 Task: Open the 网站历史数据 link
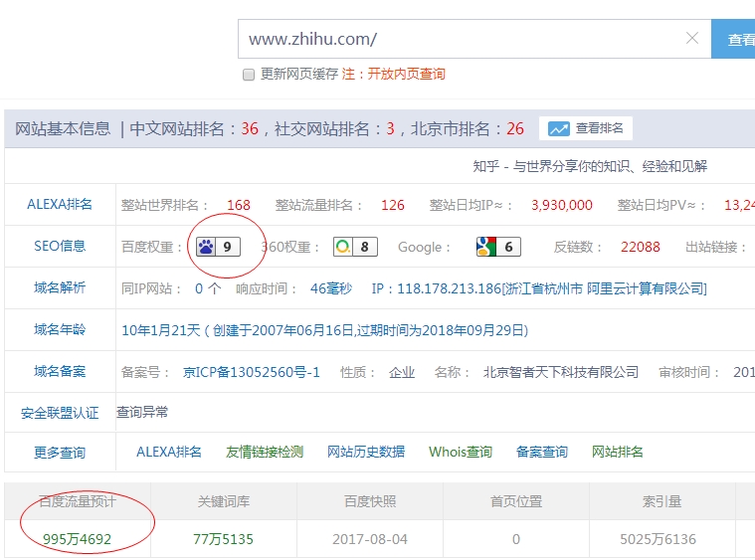pyautogui.click(x=366, y=452)
